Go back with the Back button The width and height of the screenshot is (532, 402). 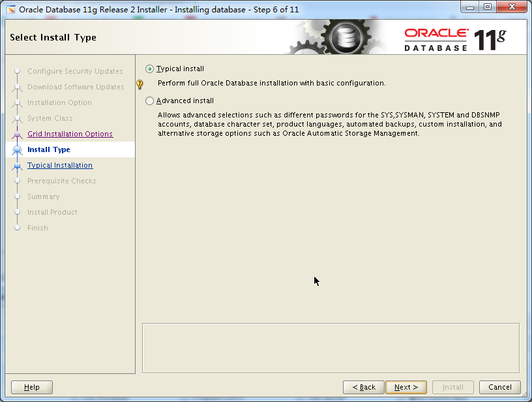tap(364, 387)
